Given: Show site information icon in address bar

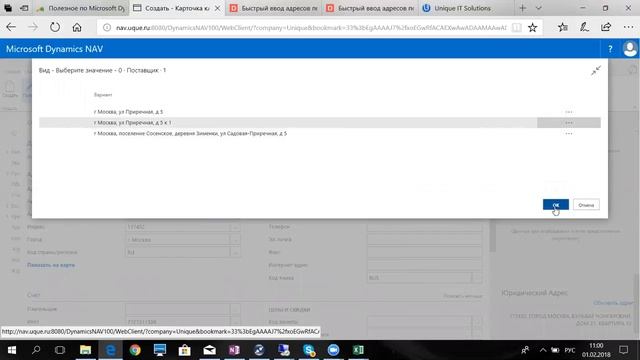Looking at the screenshot, I should tap(107, 27).
